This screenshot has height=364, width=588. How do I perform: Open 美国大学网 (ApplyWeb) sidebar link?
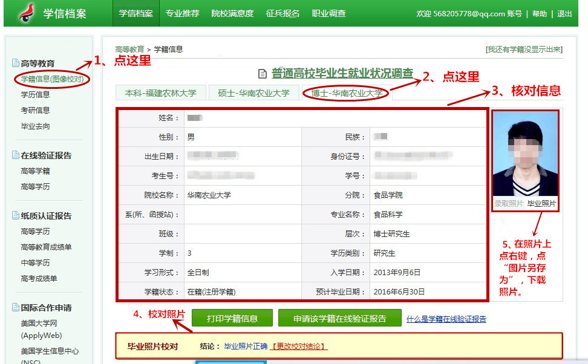[x=41, y=329]
